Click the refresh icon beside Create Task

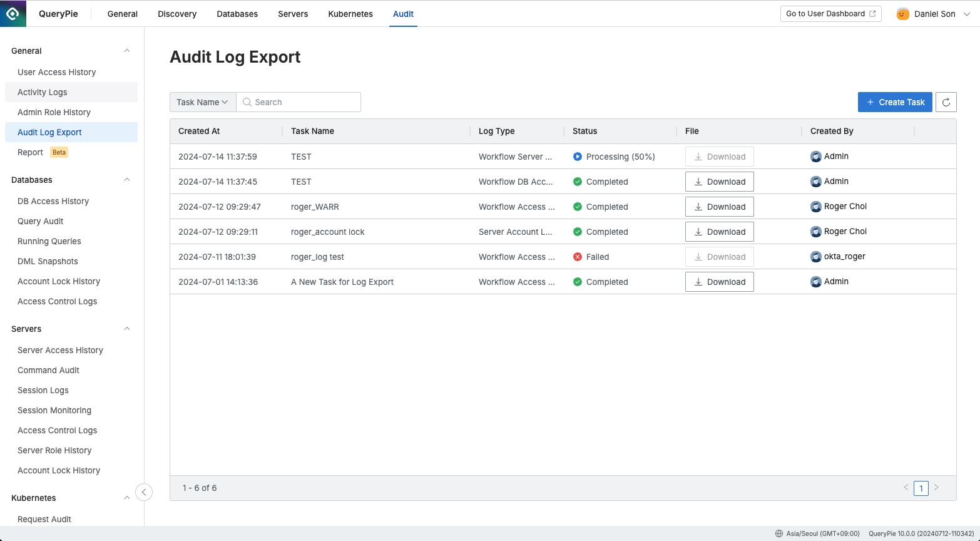[946, 102]
